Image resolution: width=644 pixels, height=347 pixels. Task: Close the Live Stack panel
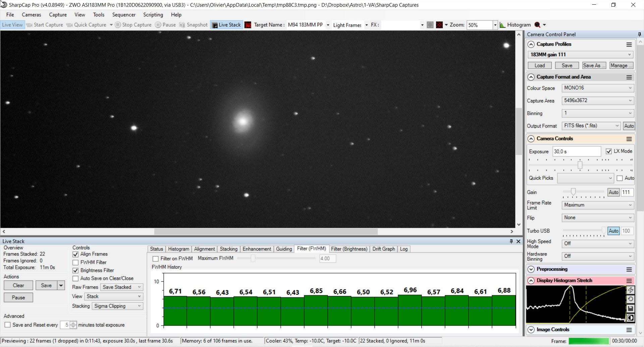tap(518, 241)
